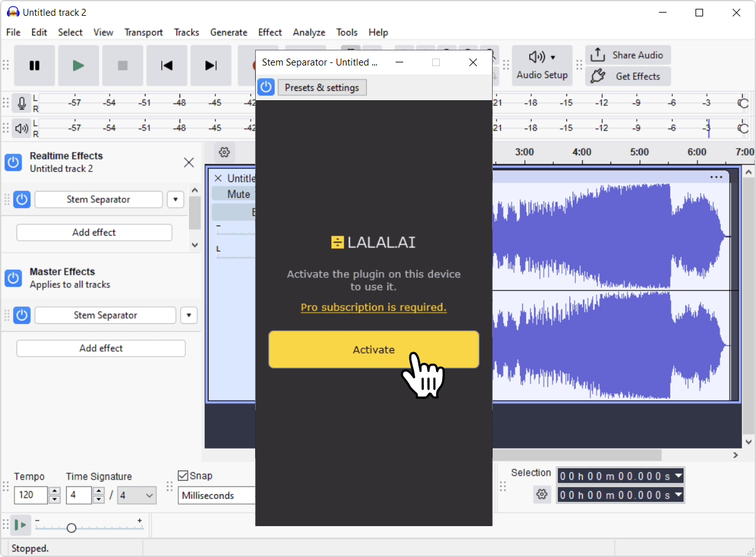Click the Tempo value field
Viewport: 756px width, 557px height.
31,495
